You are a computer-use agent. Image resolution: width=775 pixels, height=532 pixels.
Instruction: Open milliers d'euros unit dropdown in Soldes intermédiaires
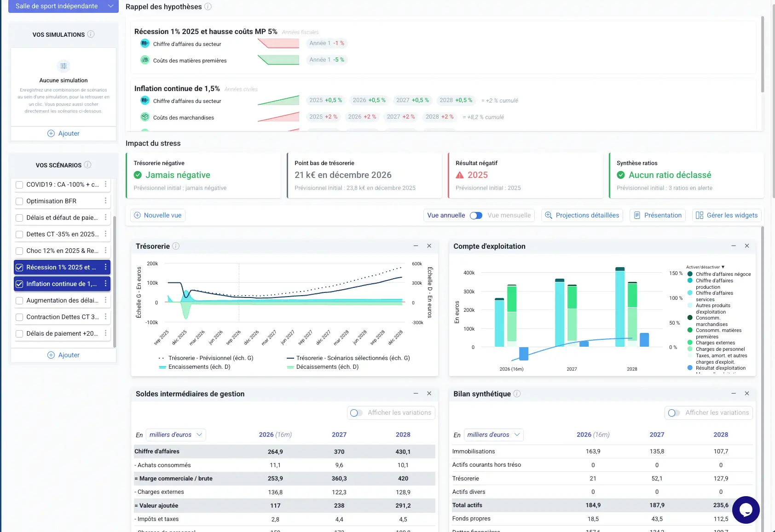(176, 435)
